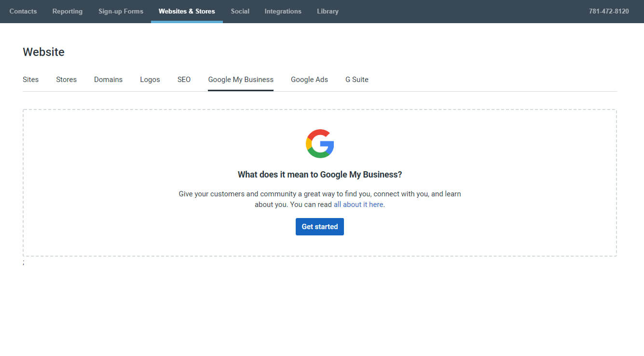Follow the 'all about it here' link
The height and width of the screenshot is (356, 644).
pyautogui.click(x=358, y=205)
